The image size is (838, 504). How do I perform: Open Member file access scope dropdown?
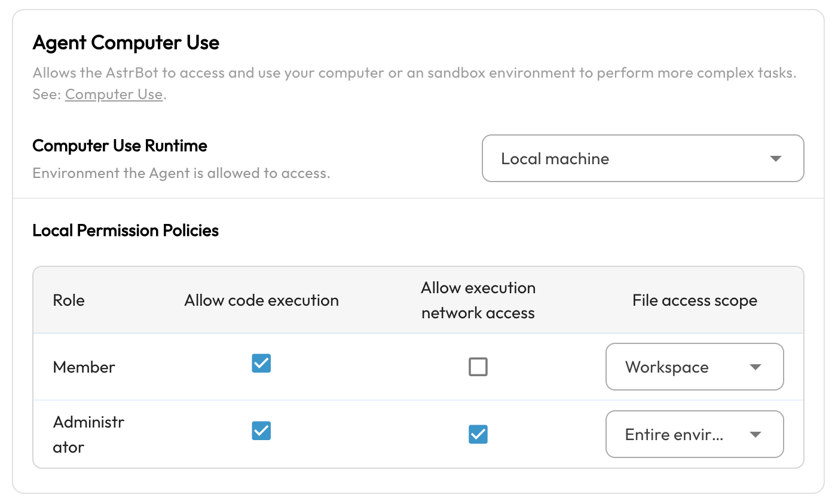[x=695, y=367]
